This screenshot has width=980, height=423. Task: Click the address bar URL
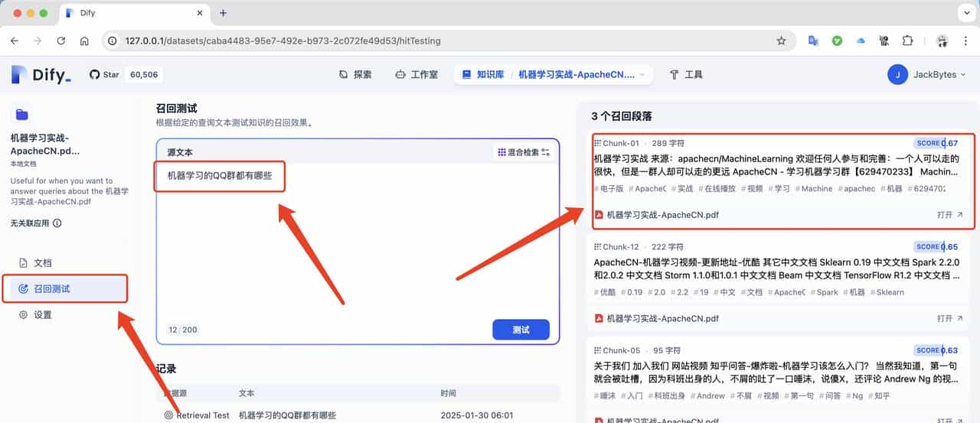coord(283,41)
